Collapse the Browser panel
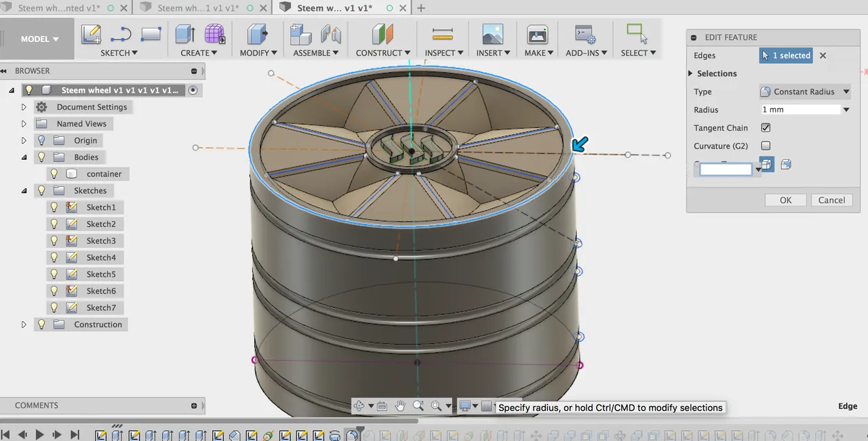Screen dimensions: 868x441 (194, 71)
